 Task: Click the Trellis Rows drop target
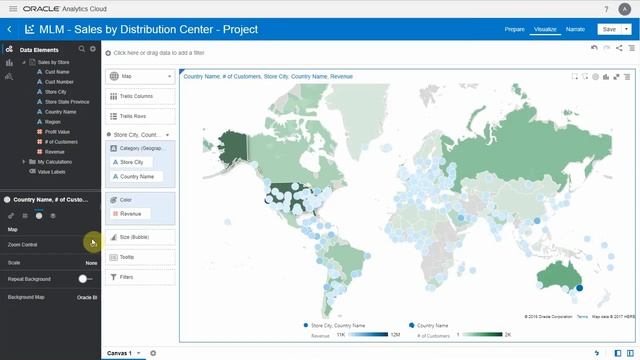[140, 116]
